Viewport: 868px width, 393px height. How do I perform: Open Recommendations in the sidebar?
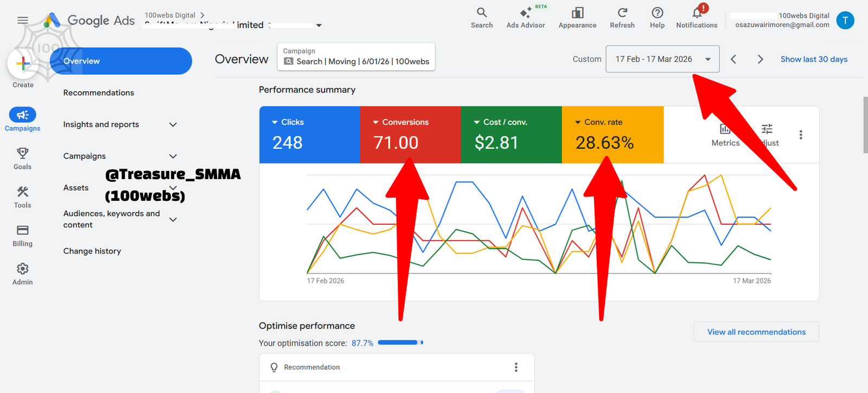click(99, 93)
